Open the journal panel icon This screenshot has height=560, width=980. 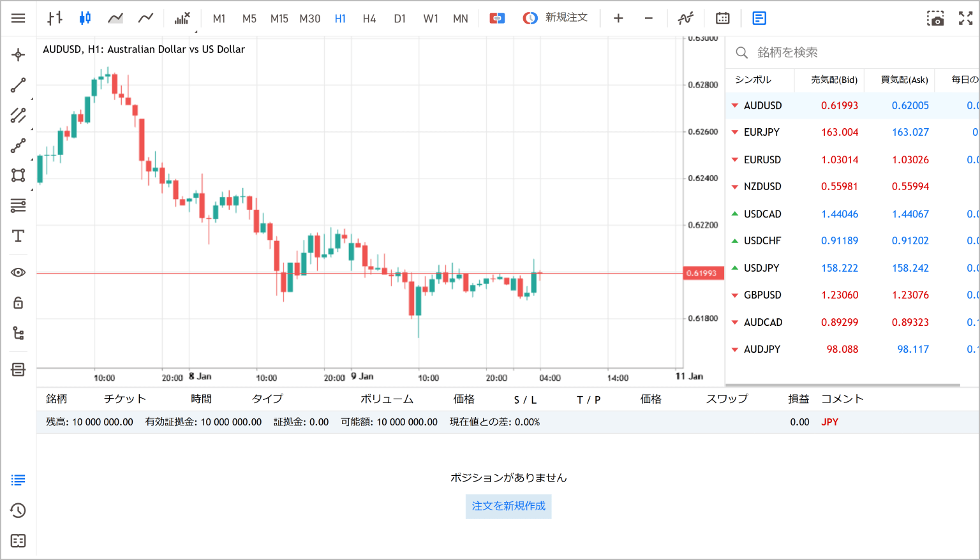(x=19, y=541)
